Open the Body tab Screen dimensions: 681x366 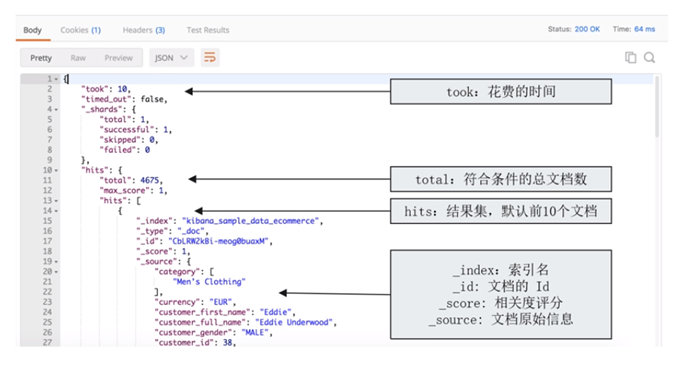coord(33,30)
